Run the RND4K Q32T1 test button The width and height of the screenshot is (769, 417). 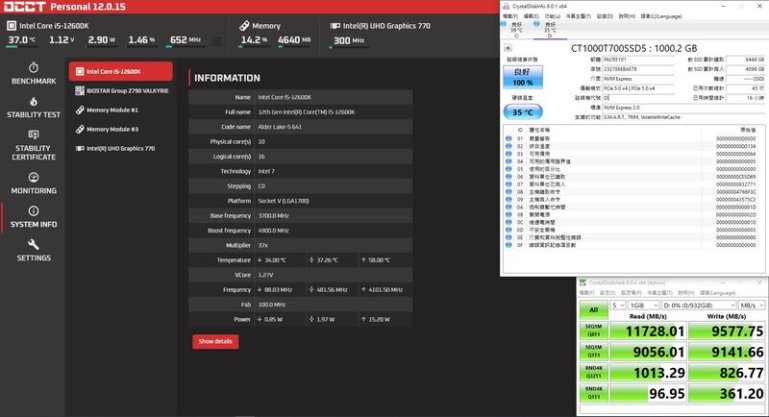593,372
